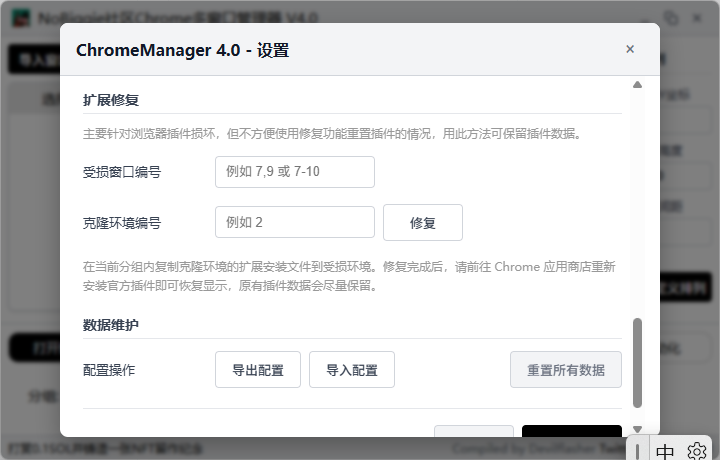Screen dimensions: 720x460
Task: Click the 配置操作 label
Action: point(109,370)
